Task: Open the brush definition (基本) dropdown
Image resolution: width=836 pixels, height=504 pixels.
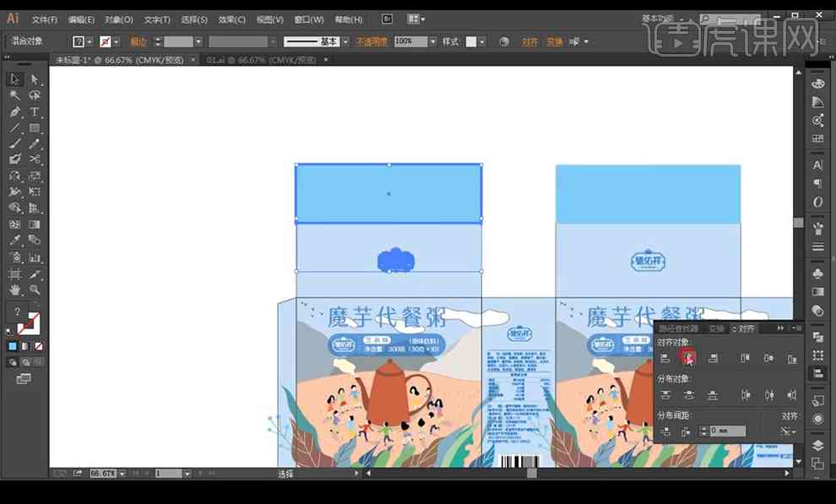Action: click(345, 41)
